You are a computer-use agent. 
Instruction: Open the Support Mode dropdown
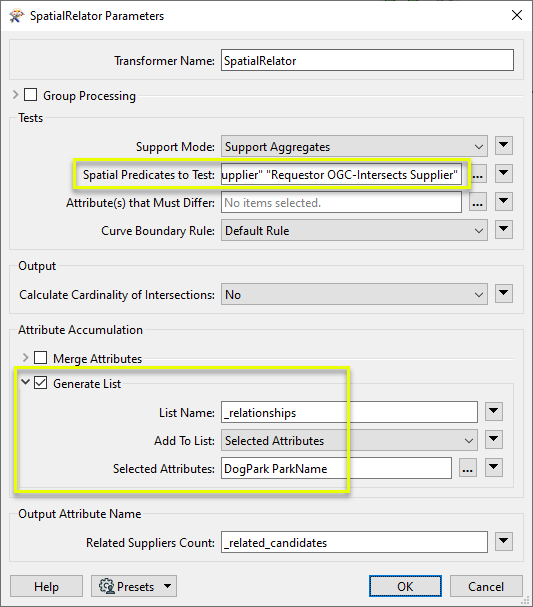354,147
